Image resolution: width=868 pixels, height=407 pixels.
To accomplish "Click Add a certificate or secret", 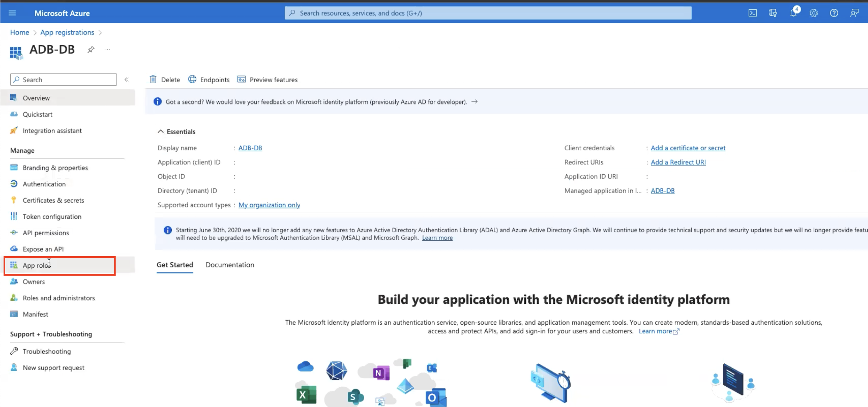I will 688,148.
